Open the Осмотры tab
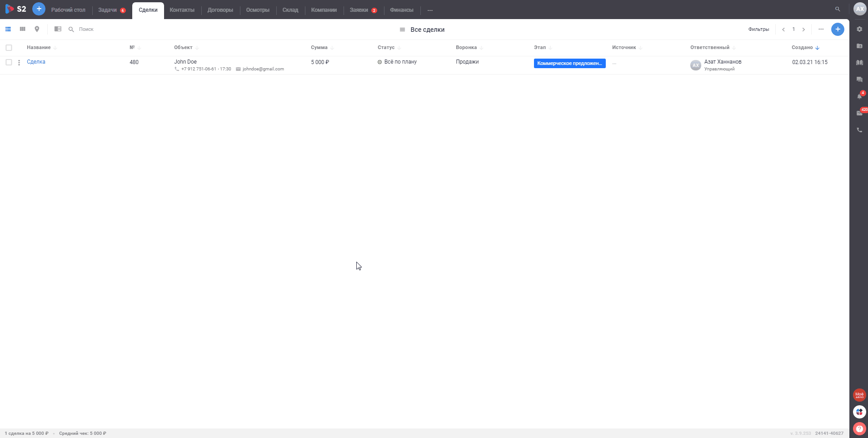The width and height of the screenshot is (868, 438). [258, 10]
